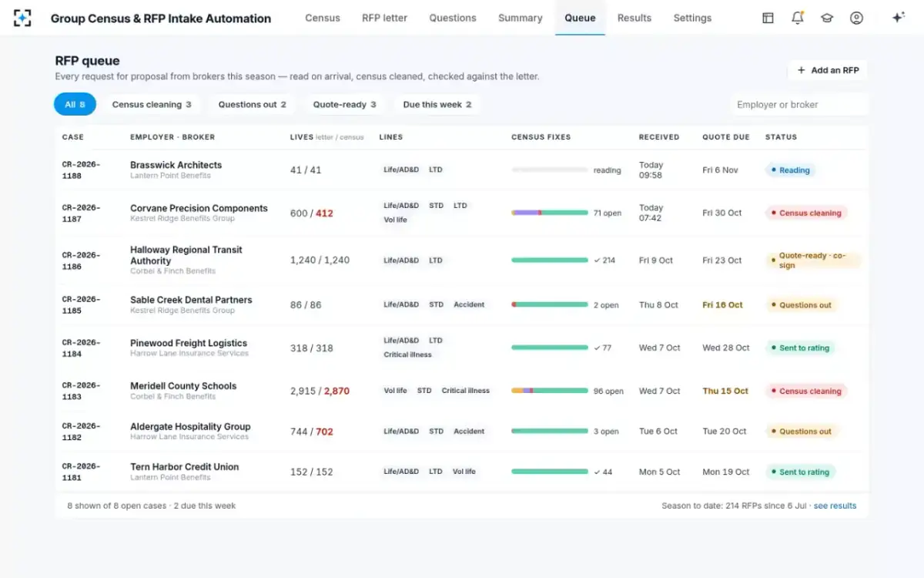The height and width of the screenshot is (578, 924).
Task: Filter by Questions out 2
Action: (253, 105)
